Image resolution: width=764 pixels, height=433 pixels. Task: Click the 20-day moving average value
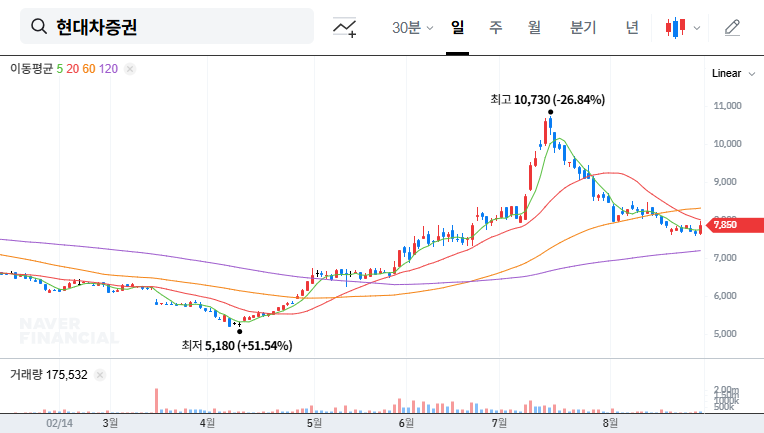(73, 69)
